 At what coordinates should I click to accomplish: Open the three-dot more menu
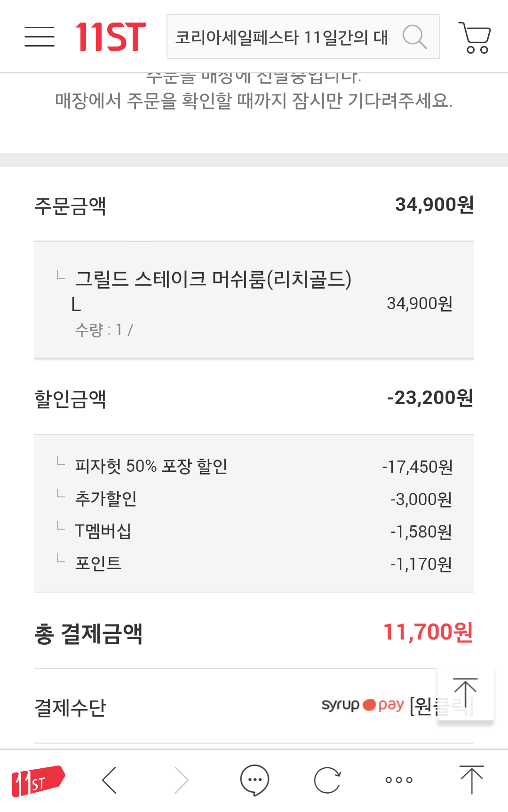399,781
